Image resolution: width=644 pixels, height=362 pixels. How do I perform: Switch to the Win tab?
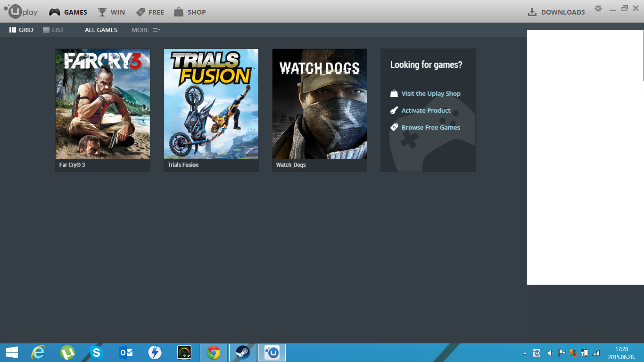point(111,12)
